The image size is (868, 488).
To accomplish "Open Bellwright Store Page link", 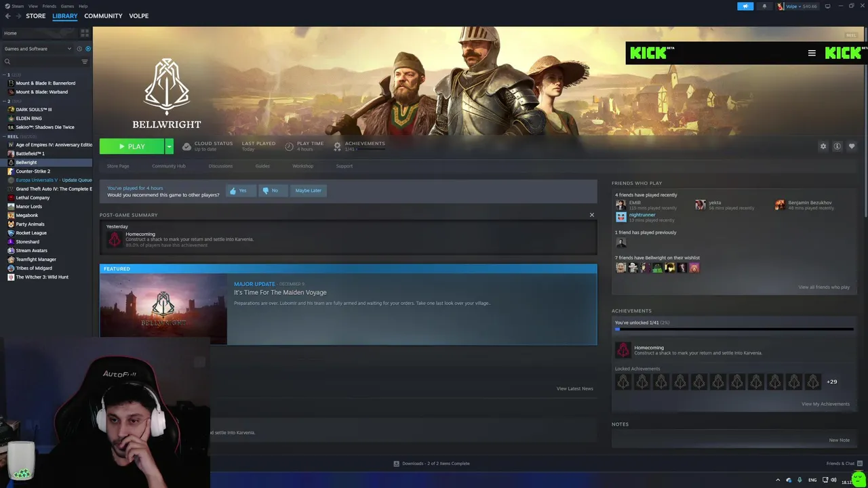I will [118, 166].
